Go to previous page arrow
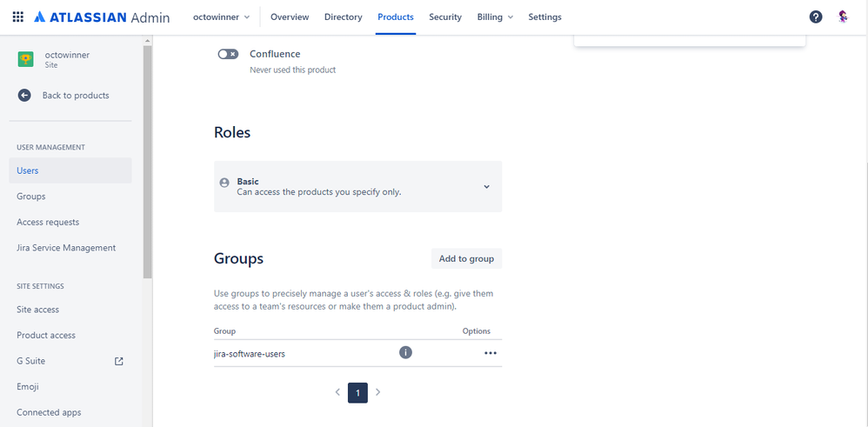This screenshot has height=427, width=868. pyautogui.click(x=337, y=392)
